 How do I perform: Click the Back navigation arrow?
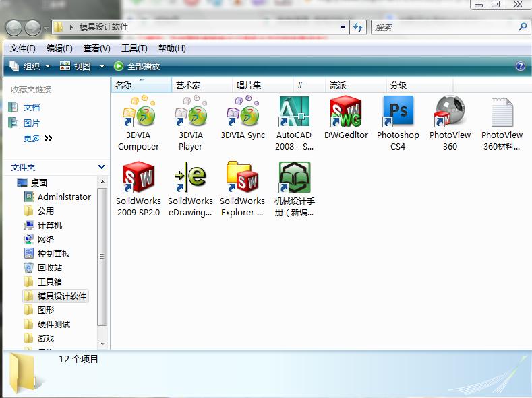click(x=13, y=28)
